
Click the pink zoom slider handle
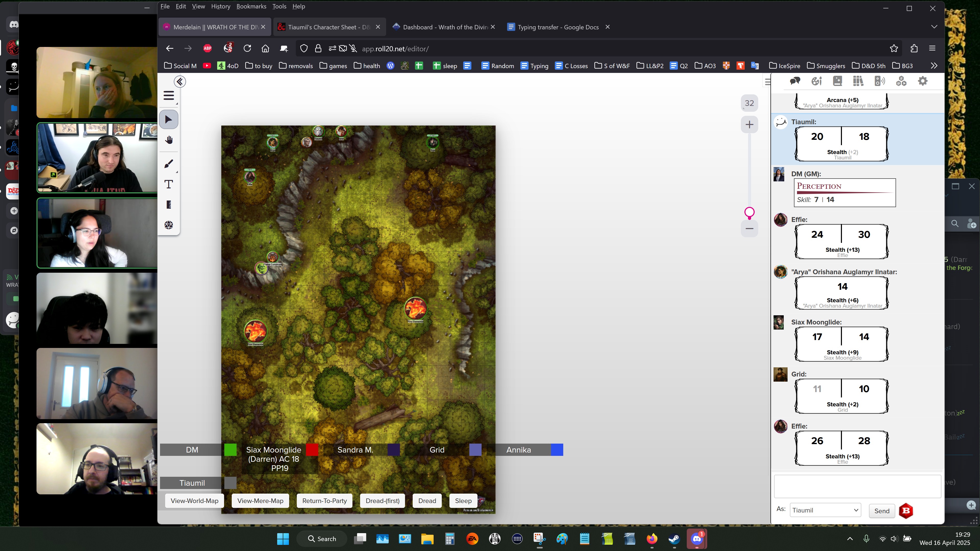pos(749,212)
